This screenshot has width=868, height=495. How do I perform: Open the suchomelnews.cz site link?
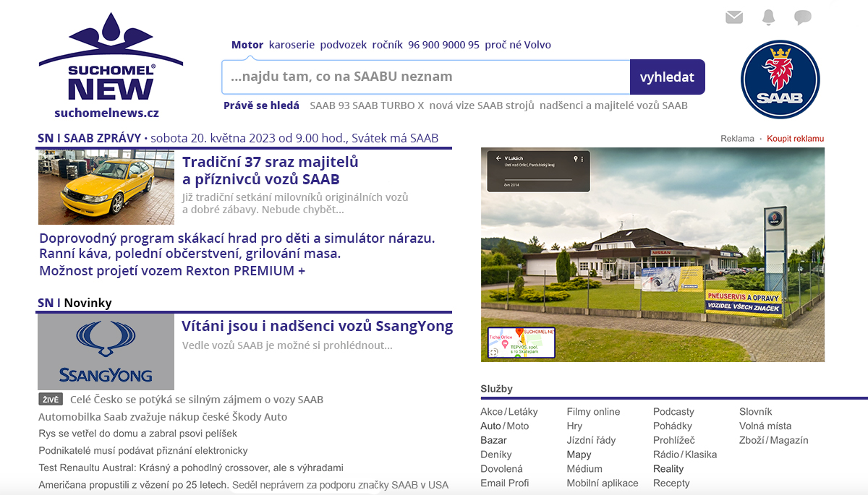click(106, 113)
